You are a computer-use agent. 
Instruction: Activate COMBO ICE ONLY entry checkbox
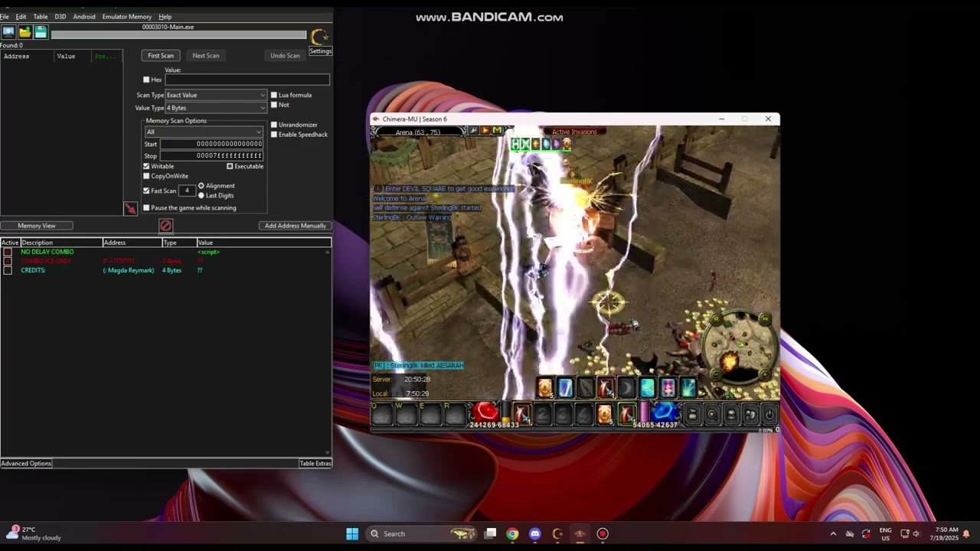coord(8,261)
